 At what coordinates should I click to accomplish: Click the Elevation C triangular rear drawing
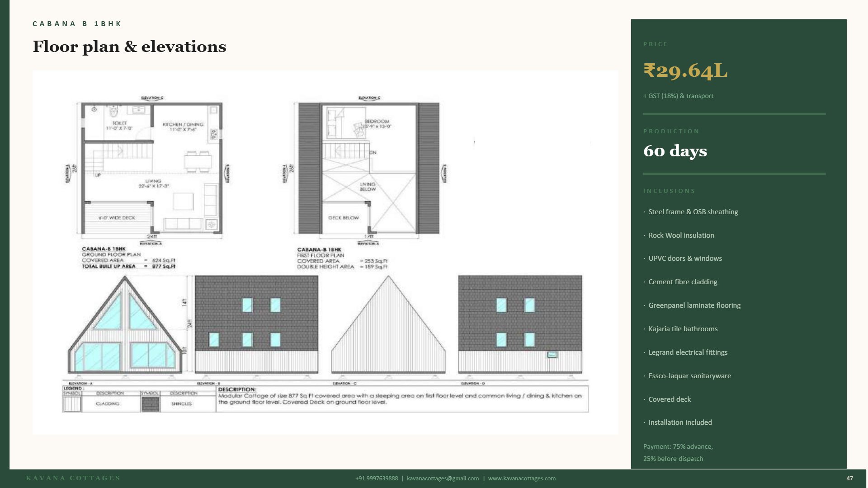(x=388, y=324)
